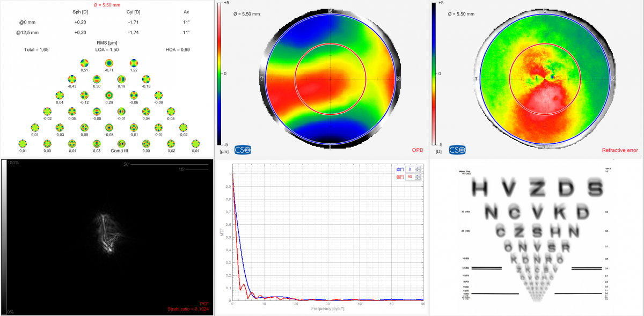This screenshot has width=644, height=316.
Task: Click the blue MTF angle field showing 0
Action: tap(409, 169)
